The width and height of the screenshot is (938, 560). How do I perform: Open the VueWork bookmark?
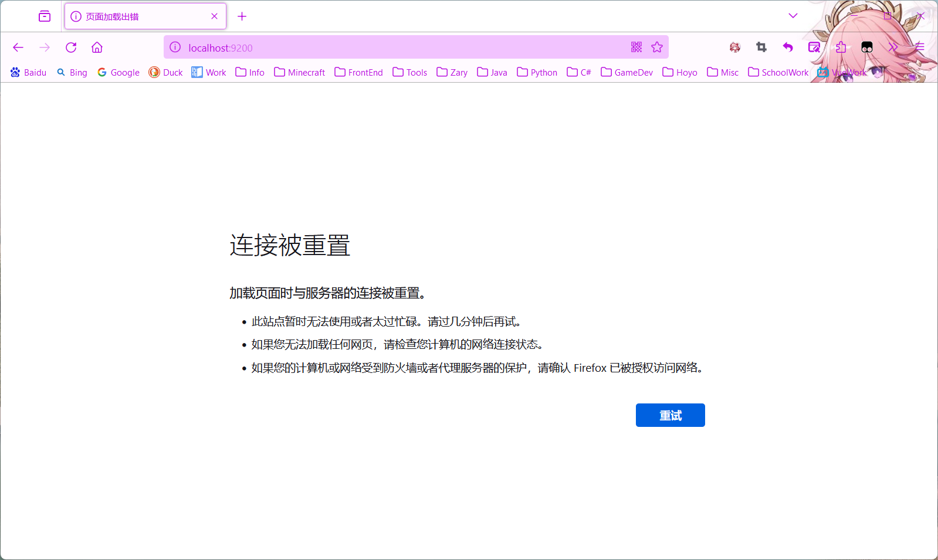[x=842, y=72]
